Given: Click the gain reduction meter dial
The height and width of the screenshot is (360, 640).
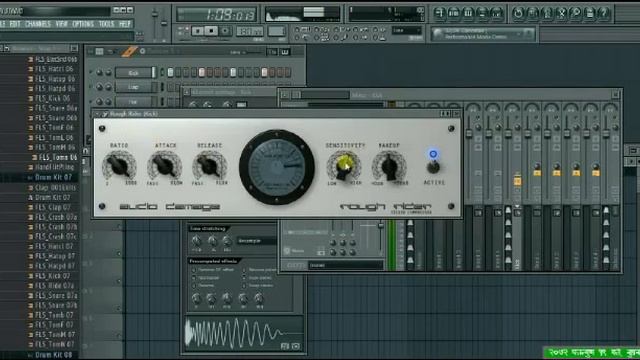Looking at the screenshot, I should [x=277, y=167].
